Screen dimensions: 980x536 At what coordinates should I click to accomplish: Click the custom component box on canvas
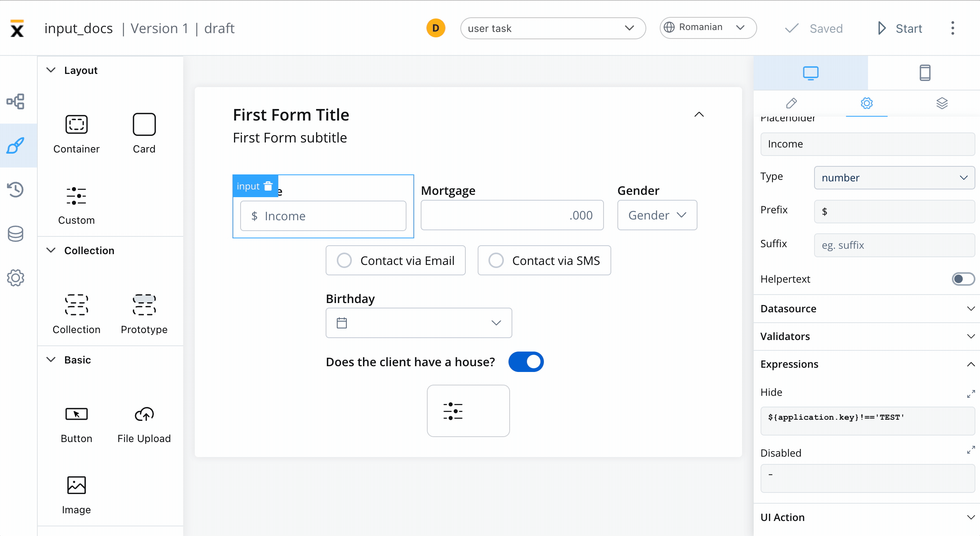[468, 411]
